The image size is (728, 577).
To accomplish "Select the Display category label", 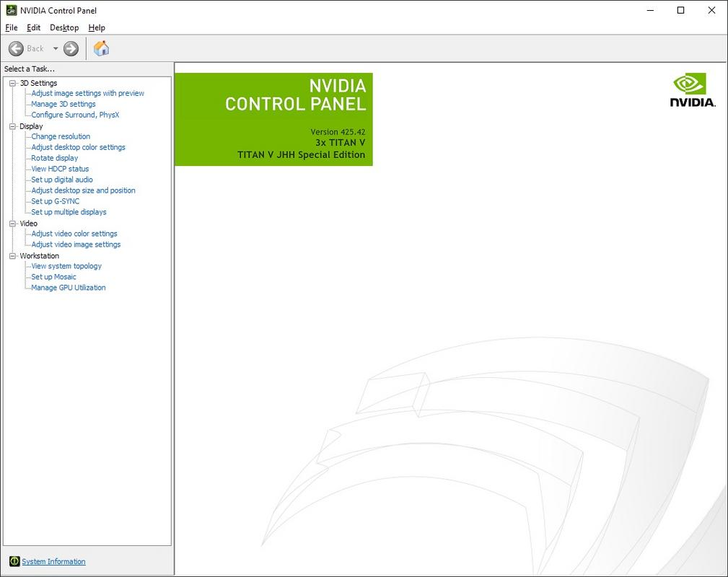I will (x=31, y=126).
